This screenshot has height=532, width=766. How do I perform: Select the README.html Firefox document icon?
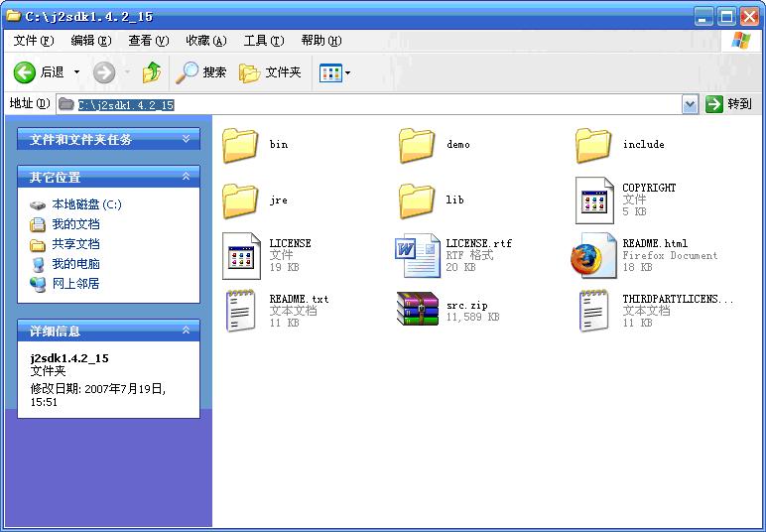click(593, 256)
